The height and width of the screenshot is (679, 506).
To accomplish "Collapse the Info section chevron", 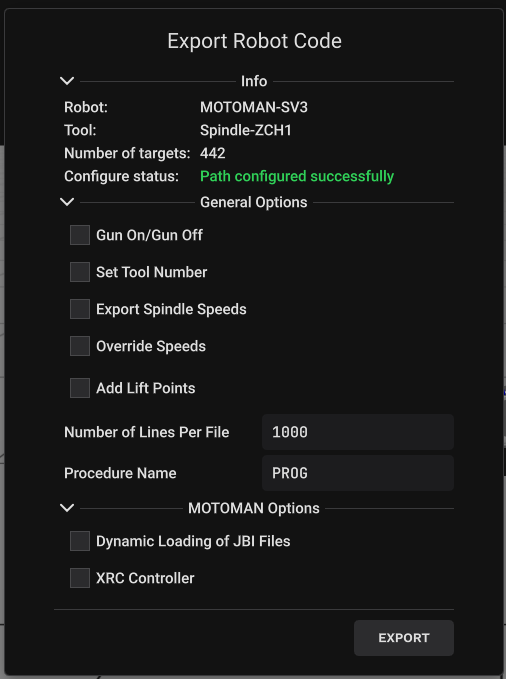I will coord(67,81).
